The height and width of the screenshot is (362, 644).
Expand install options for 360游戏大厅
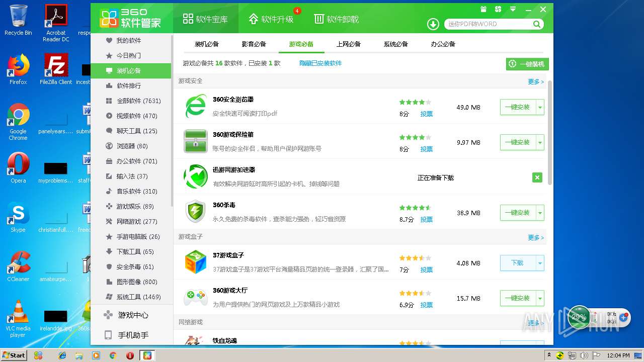(x=540, y=298)
